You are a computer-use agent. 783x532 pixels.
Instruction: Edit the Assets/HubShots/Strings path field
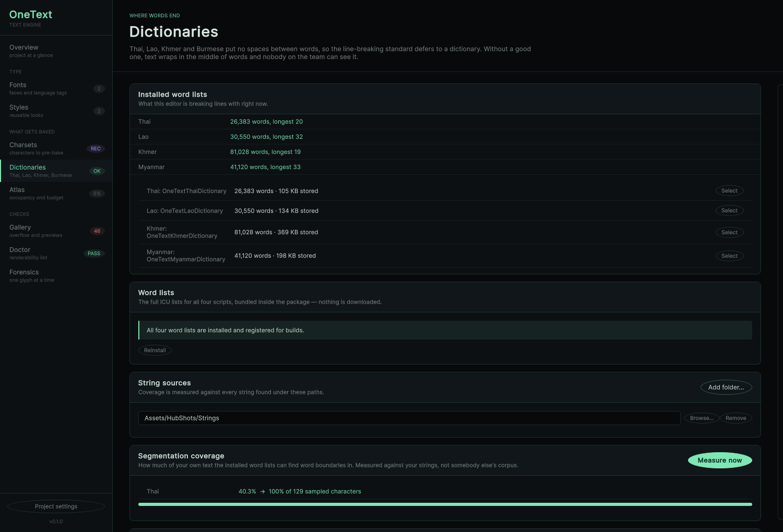pyautogui.click(x=409, y=418)
